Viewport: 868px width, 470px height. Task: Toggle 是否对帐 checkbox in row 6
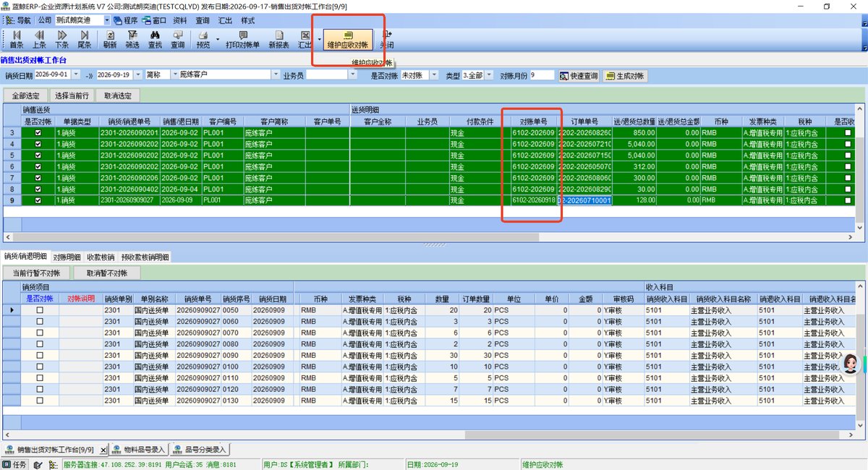[38, 166]
